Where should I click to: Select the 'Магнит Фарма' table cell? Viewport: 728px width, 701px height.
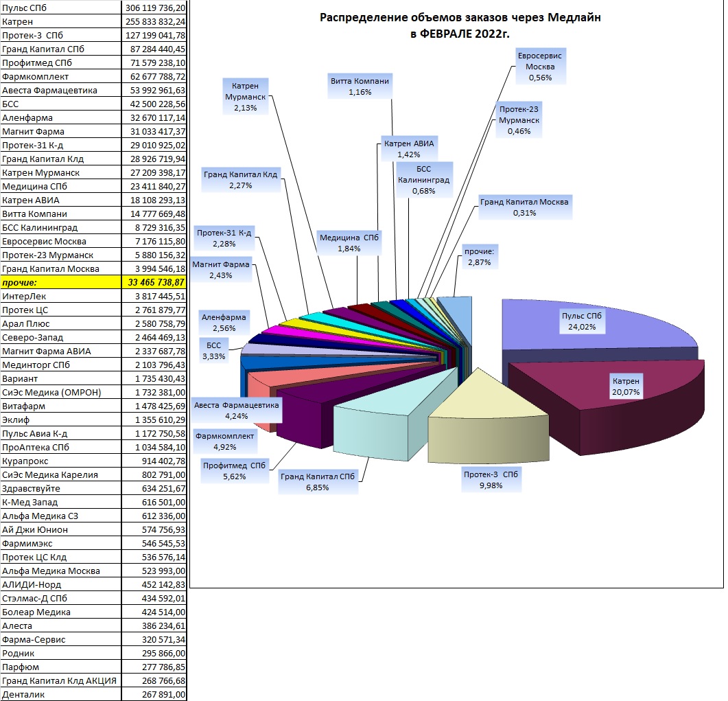click(x=60, y=131)
